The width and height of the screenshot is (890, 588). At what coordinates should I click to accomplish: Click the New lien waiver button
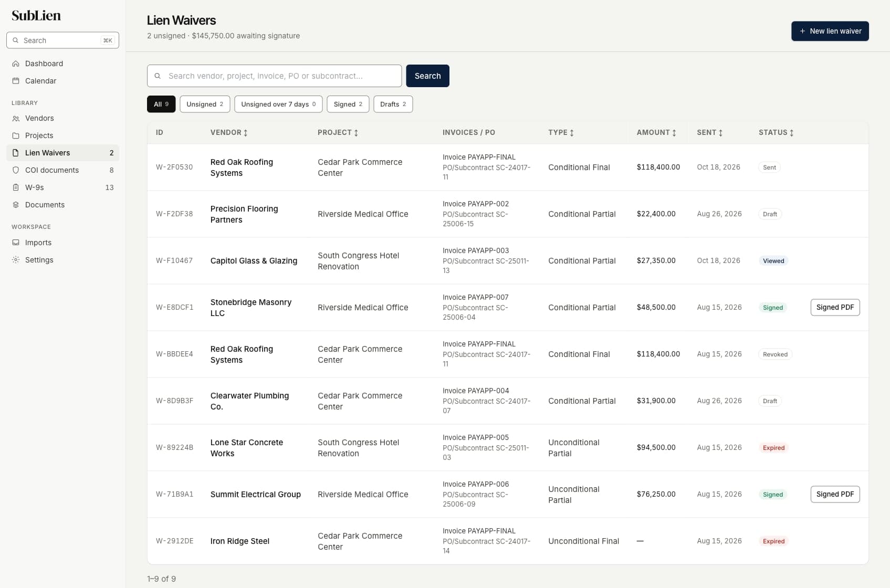pos(830,31)
